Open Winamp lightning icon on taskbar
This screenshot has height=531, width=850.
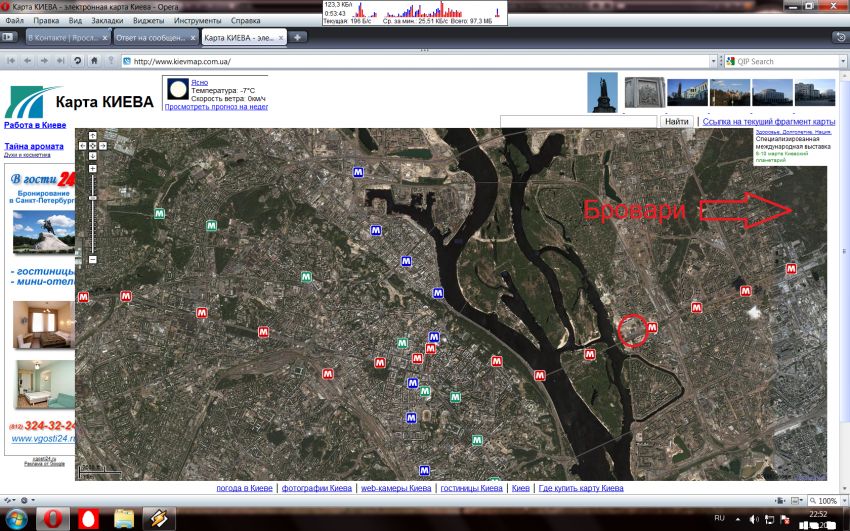click(x=159, y=519)
